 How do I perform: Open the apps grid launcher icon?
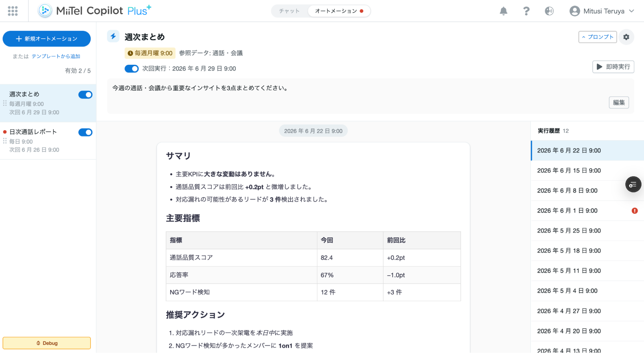point(13,11)
